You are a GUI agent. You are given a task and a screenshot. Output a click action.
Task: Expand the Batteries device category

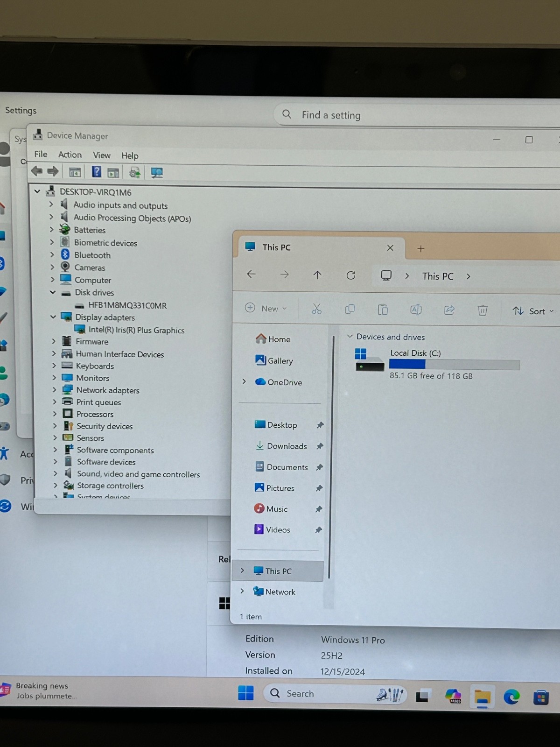pyautogui.click(x=52, y=229)
